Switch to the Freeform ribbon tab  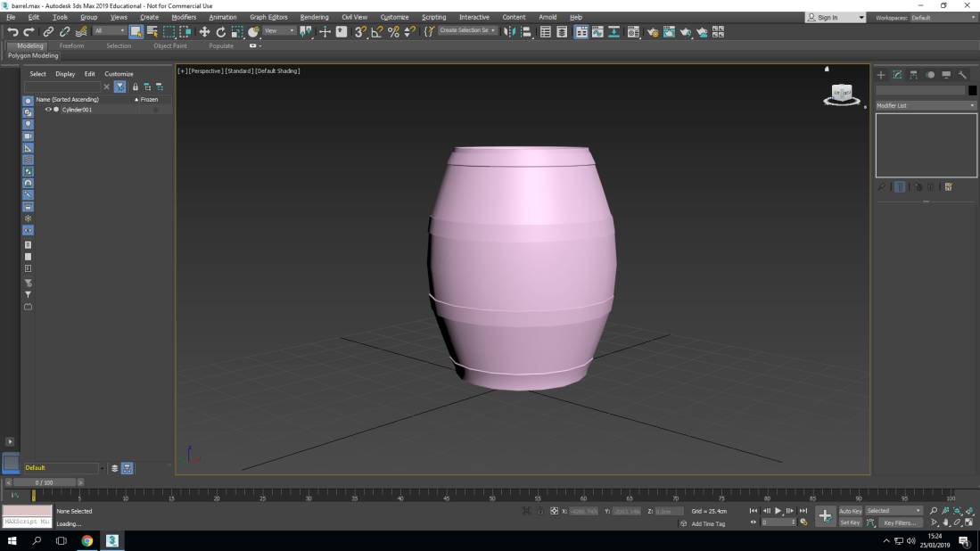(72, 45)
